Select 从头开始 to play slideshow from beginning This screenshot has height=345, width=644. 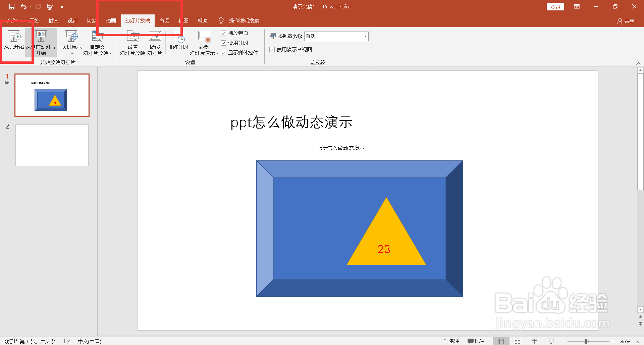tap(13, 42)
